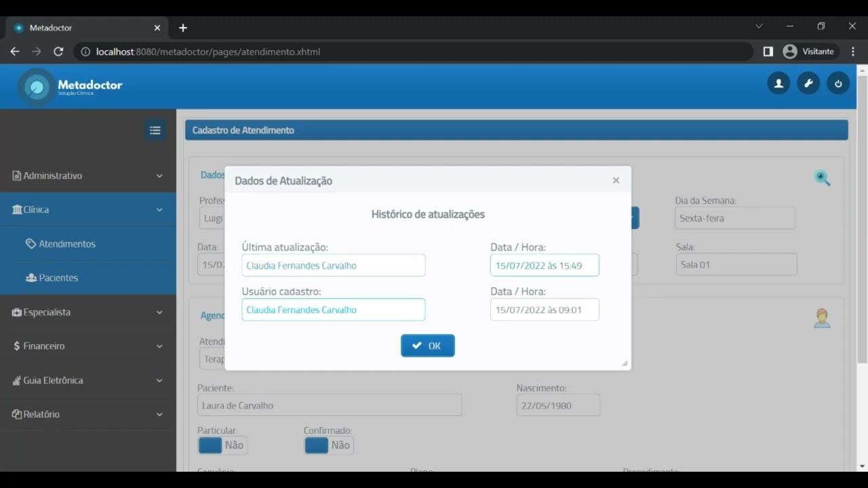
Task: Click the browser back arrow
Action: pos(15,52)
